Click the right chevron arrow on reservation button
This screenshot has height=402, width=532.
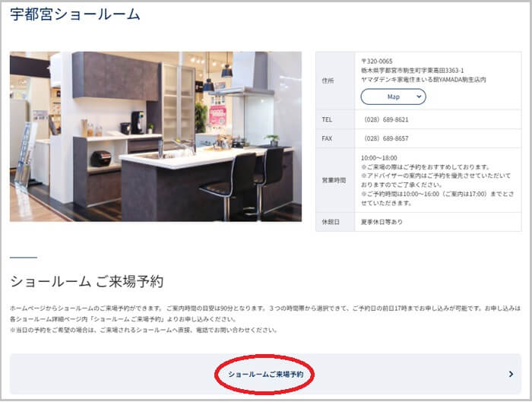point(511,375)
